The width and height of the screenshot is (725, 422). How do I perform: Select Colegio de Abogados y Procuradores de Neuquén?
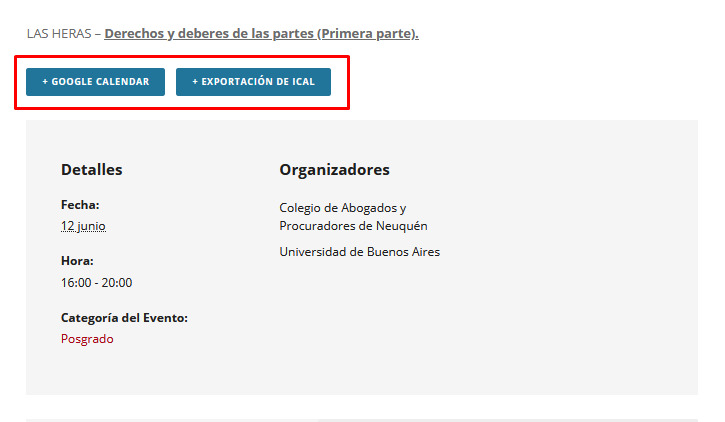[353, 217]
